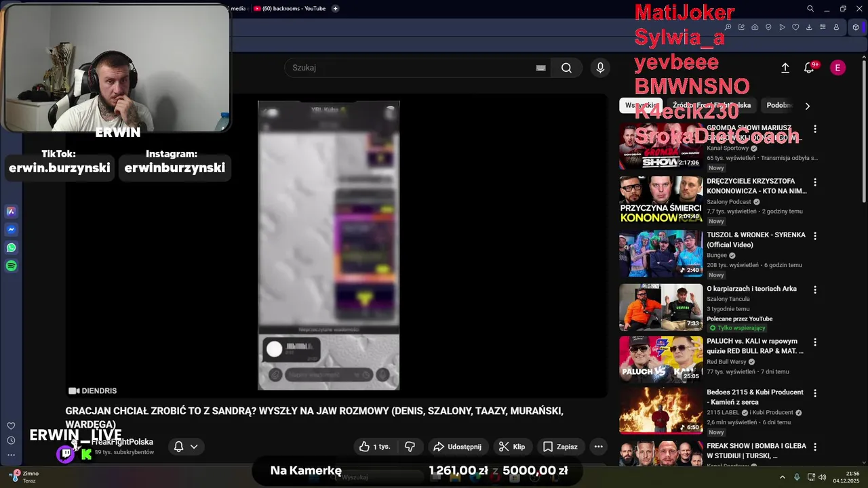This screenshot has height=488, width=868.
Task: Open Spotify from the browser sidebar
Action: tap(11, 266)
